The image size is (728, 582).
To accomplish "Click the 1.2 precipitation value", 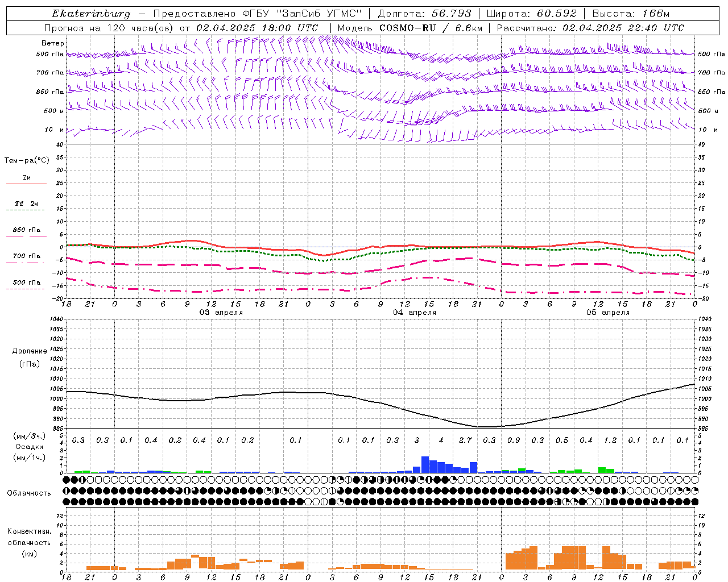I will tap(610, 440).
